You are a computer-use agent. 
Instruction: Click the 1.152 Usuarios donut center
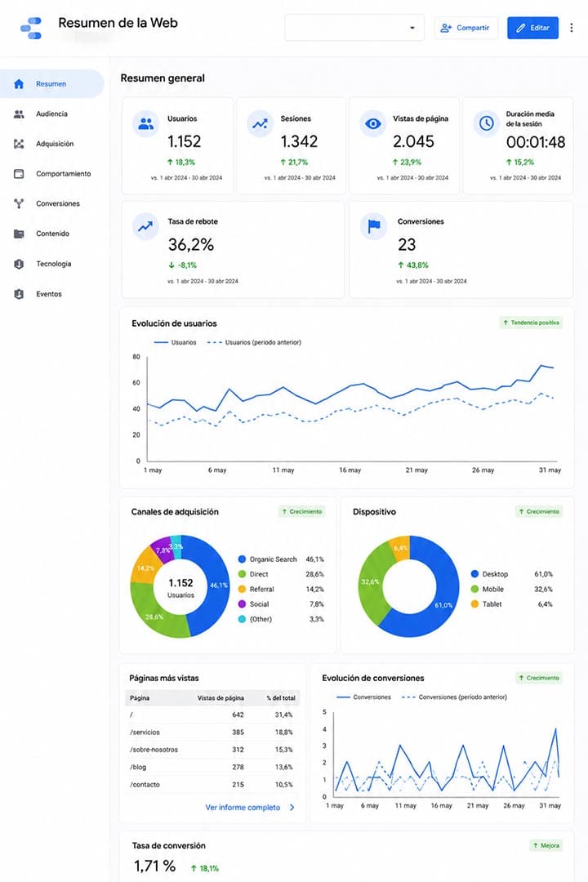point(180,587)
